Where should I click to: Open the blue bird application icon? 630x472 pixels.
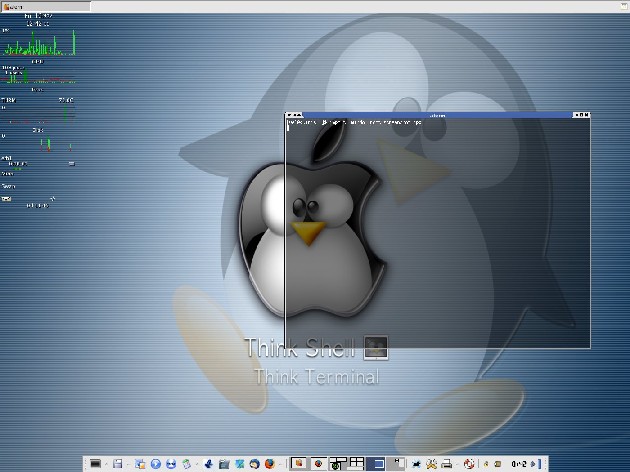(208, 464)
